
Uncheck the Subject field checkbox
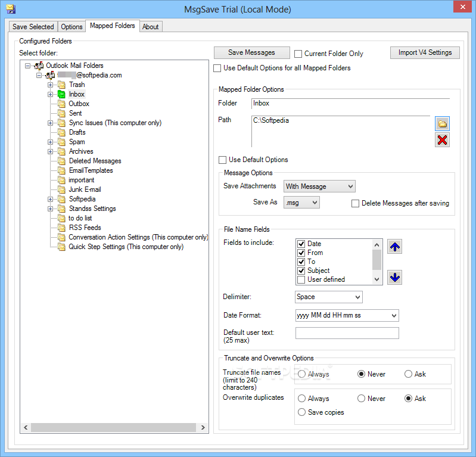(301, 271)
